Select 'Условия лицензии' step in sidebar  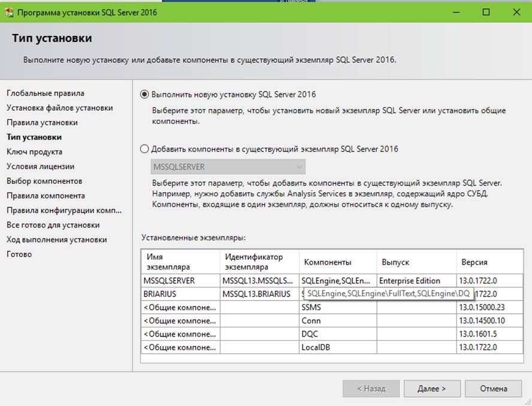(x=40, y=166)
